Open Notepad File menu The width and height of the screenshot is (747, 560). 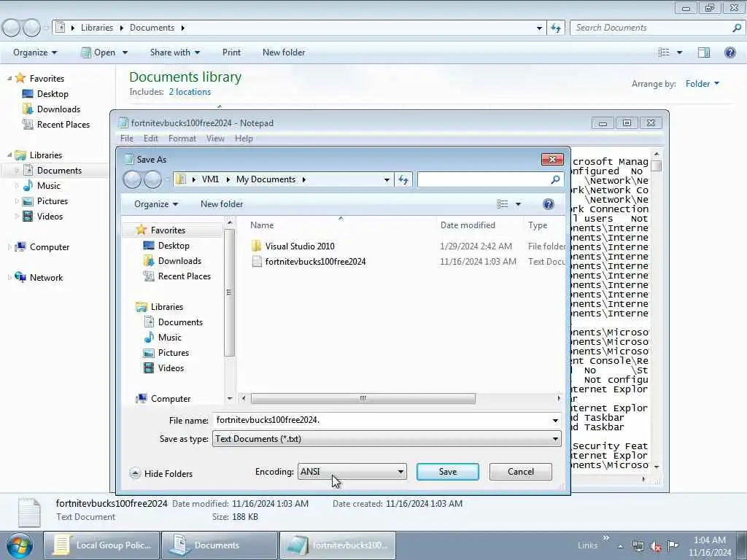tap(127, 139)
